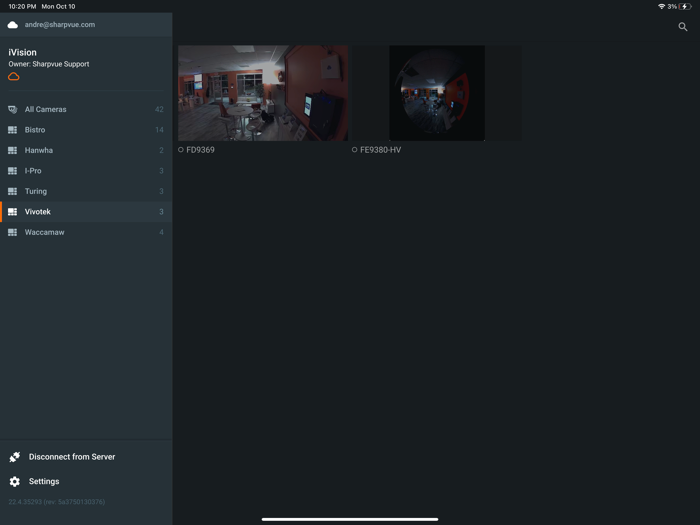Image resolution: width=700 pixels, height=525 pixels.
Task: Click the Wi-Fi status icon
Action: click(661, 6)
